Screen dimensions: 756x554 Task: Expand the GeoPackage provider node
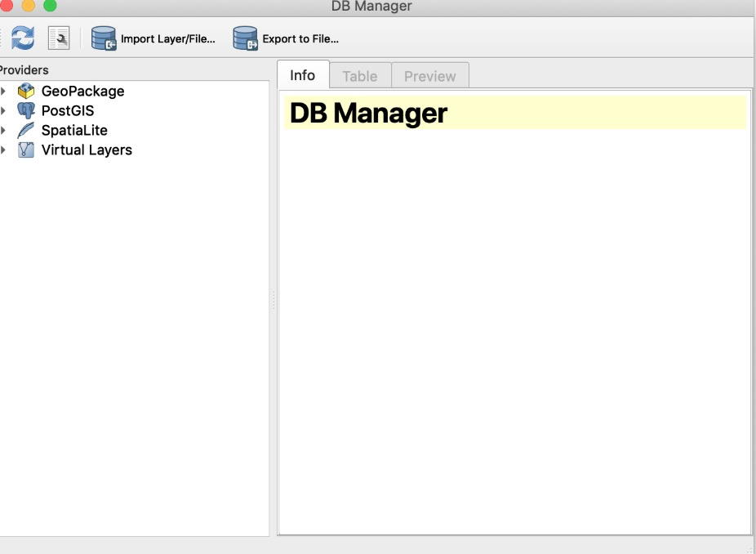click(3, 91)
